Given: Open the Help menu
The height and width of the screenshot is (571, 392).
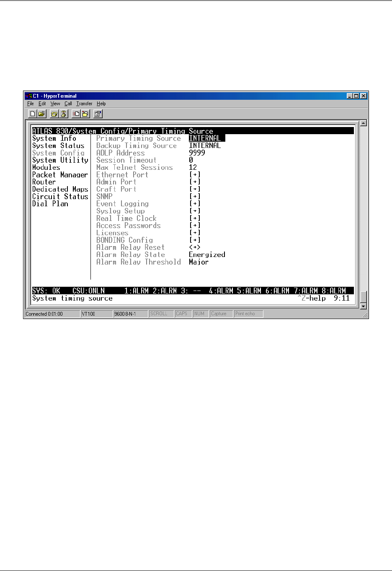Looking at the screenshot, I should 101,104.
